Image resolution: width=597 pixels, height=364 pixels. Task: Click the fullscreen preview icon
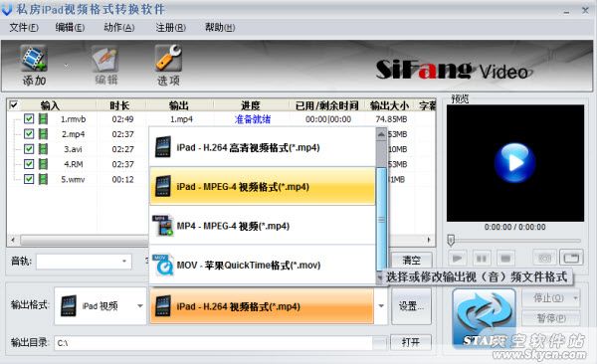(x=571, y=259)
